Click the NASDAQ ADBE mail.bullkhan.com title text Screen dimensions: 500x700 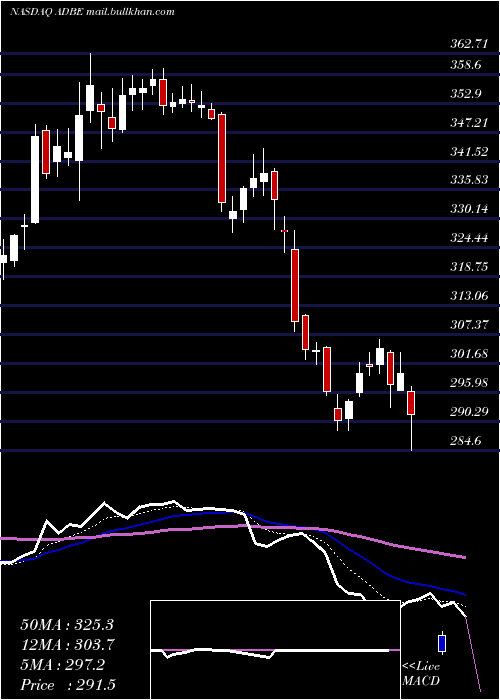click(92, 12)
